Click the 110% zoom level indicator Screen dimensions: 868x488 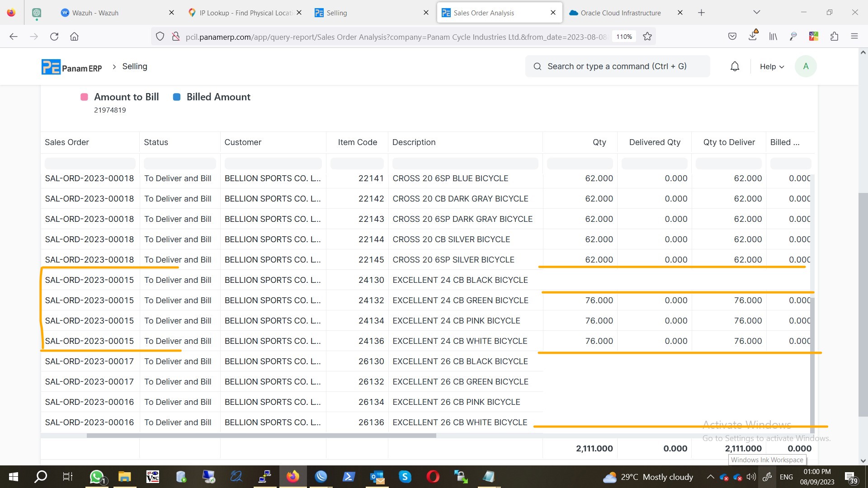pos(624,37)
